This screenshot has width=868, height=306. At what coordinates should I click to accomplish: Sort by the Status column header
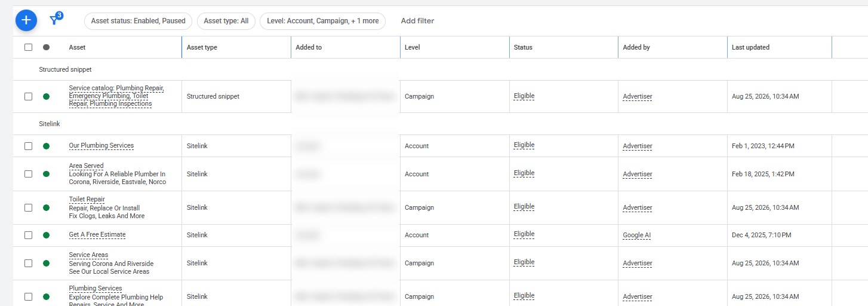coord(523,47)
